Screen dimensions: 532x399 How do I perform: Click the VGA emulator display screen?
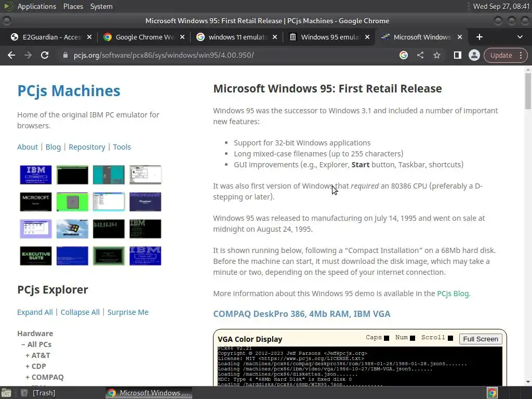tap(360, 366)
